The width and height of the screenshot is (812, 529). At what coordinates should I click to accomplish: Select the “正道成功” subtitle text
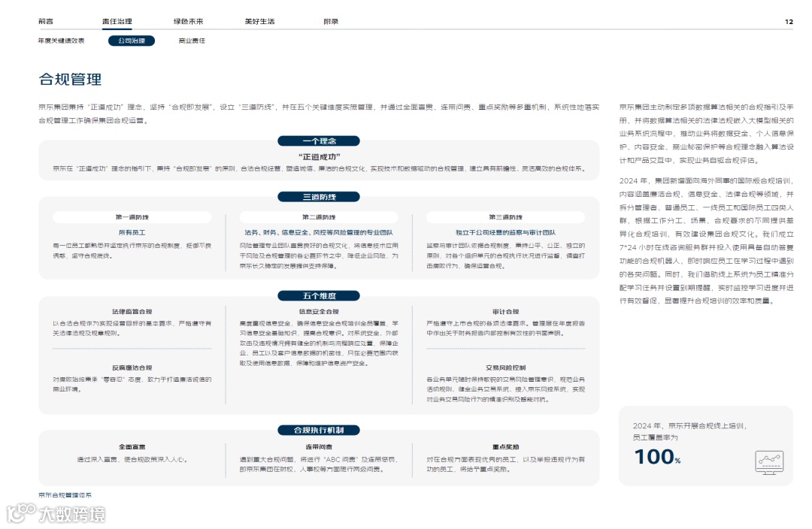[319, 156]
